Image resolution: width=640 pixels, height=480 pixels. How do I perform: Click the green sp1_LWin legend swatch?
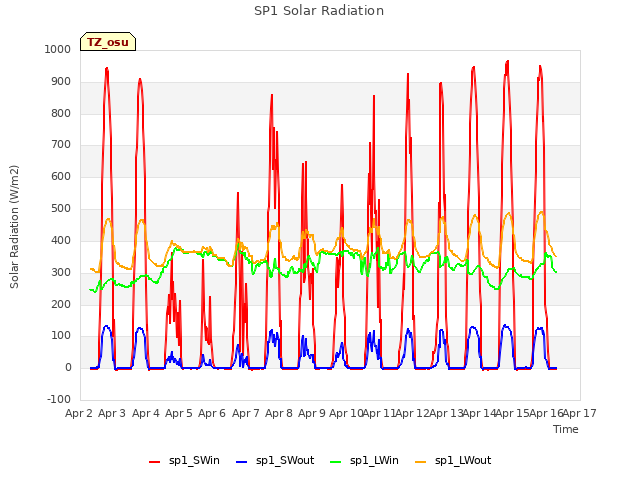(336, 462)
